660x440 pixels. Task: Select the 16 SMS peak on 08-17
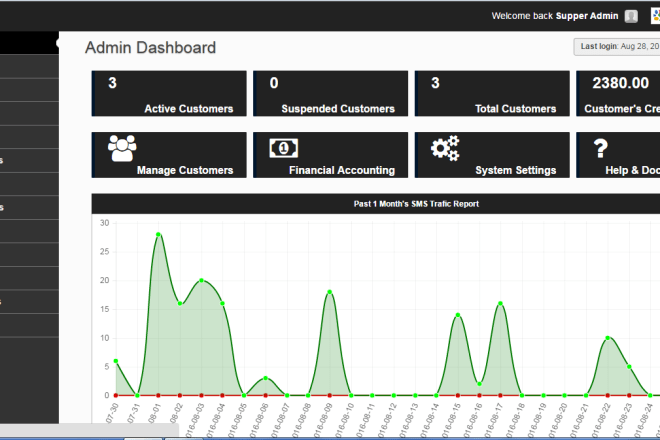tap(500, 303)
